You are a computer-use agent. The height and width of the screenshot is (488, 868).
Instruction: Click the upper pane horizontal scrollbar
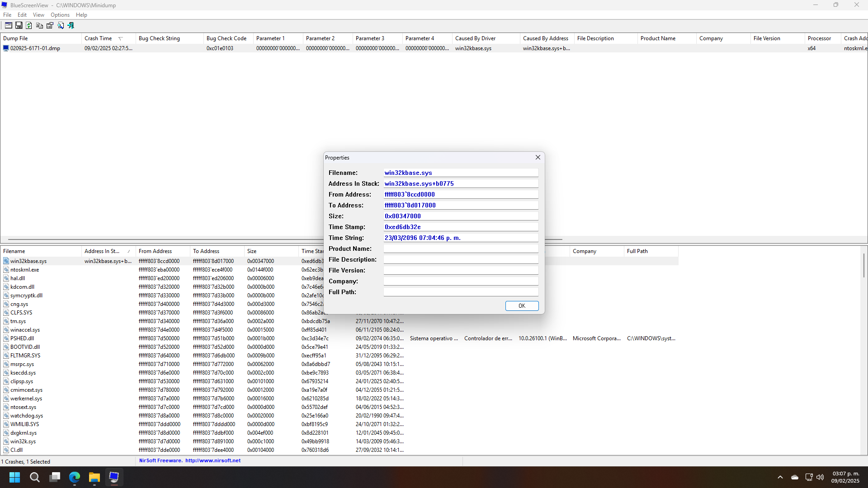pos(285,239)
